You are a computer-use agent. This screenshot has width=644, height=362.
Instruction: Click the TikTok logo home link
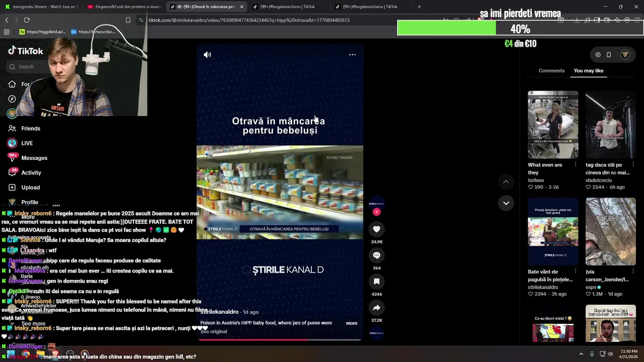[x=26, y=51]
